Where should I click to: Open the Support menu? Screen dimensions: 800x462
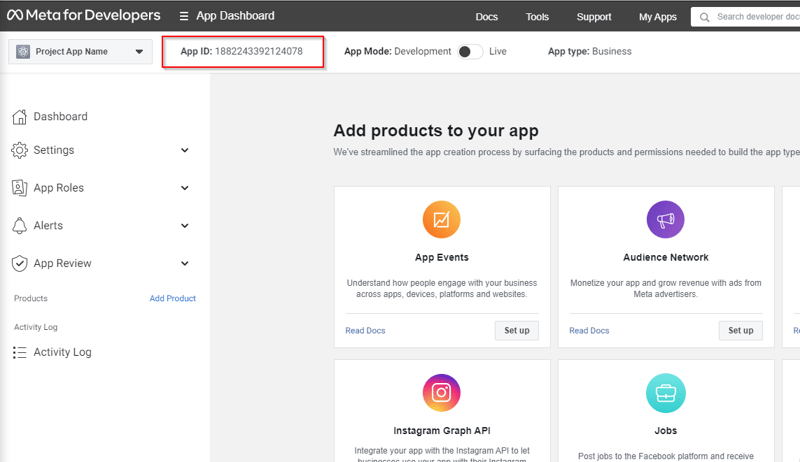click(x=594, y=17)
